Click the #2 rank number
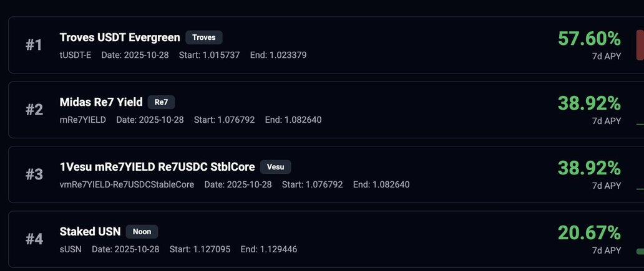644x271 pixels. (x=34, y=110)
